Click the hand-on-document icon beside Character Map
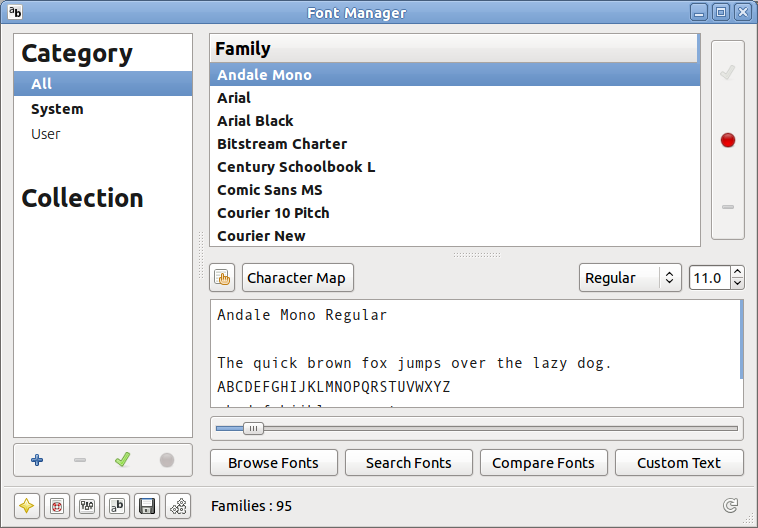Viewport: 758px width, 528px height. pos(222,278)
